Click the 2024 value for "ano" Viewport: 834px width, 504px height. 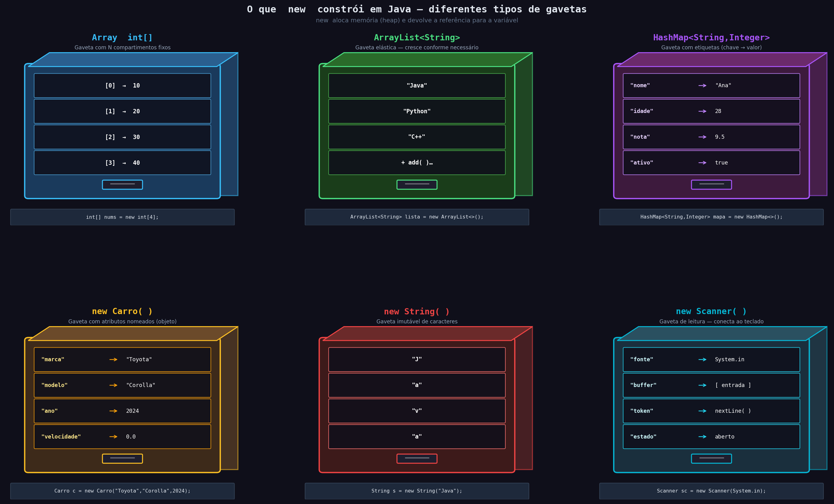click(132, 411)
